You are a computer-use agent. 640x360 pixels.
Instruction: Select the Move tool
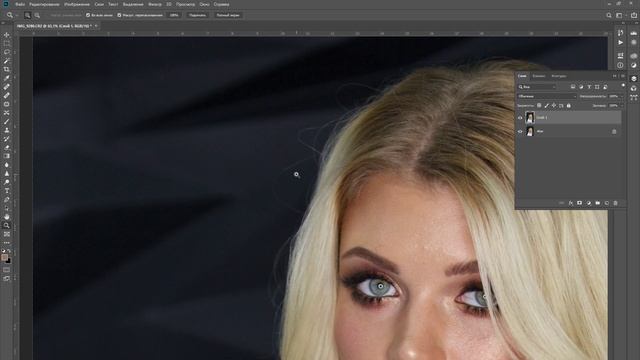7,35
